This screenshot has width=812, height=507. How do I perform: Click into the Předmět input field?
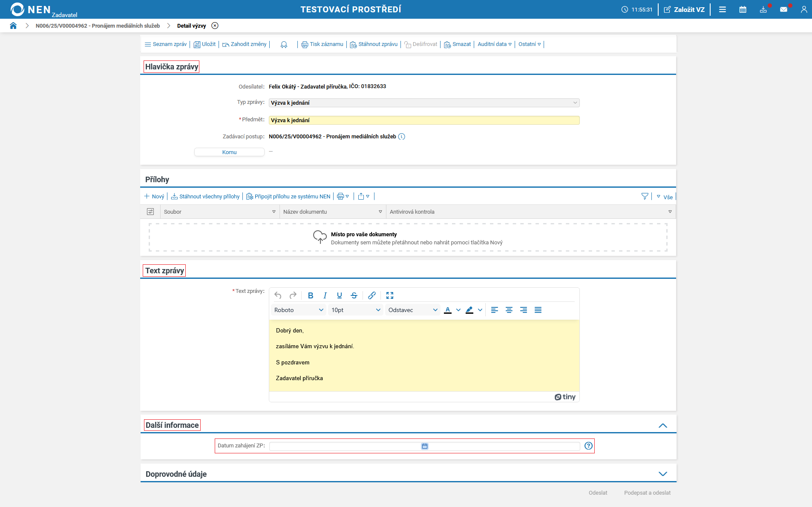tap(424, 120)
